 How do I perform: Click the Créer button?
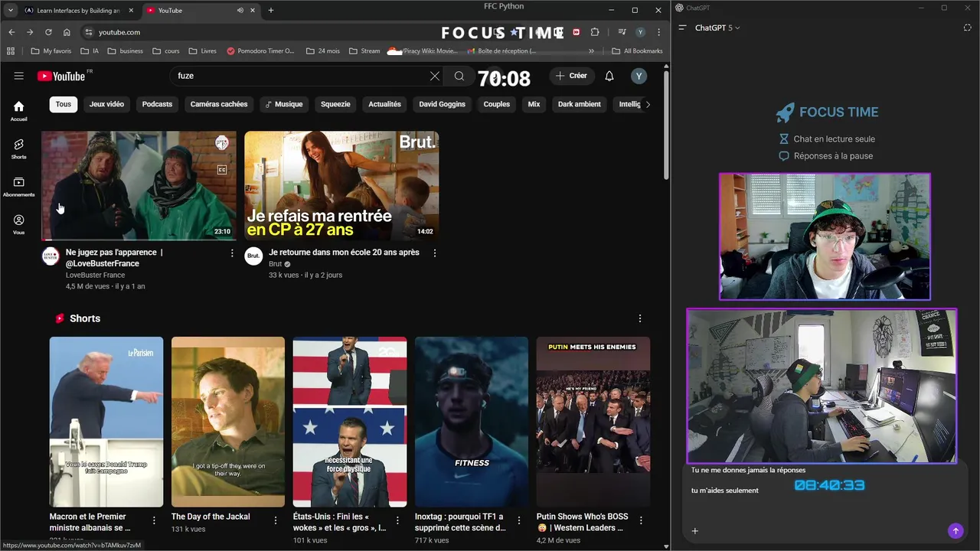pyautogui.click(x=571, y=76)
